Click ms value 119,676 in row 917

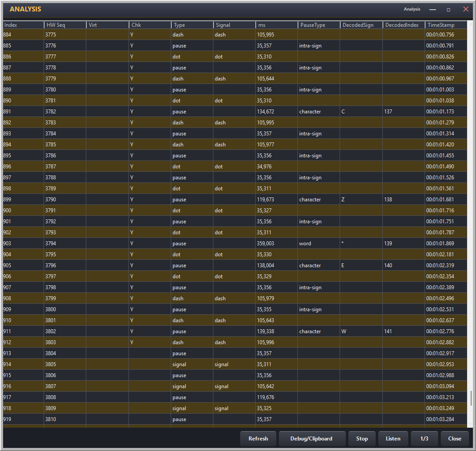(x=277, y=397)
